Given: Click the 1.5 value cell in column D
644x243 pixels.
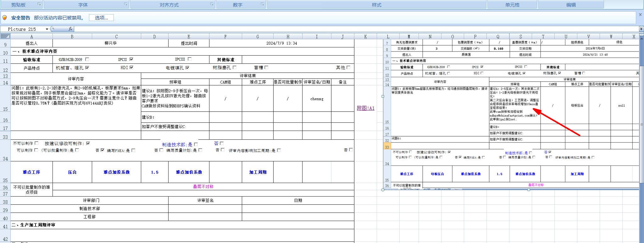Looking at the screenshot, I should [x=155, y=172].
